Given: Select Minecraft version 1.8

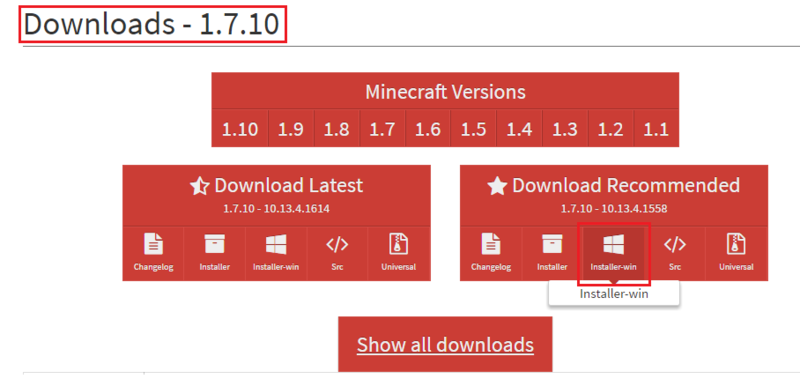Looking at the screenshot, I should click(x=337, y=129).
